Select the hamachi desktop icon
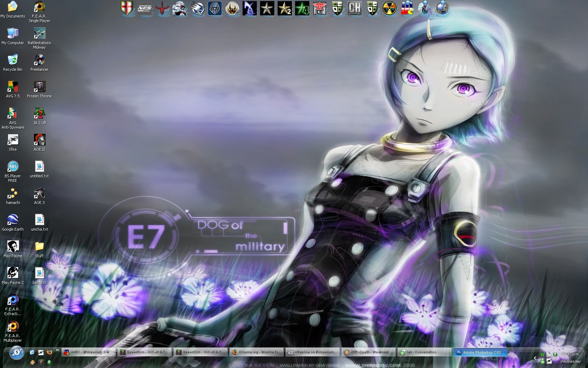The image size is (588, 368). (13, 196)
